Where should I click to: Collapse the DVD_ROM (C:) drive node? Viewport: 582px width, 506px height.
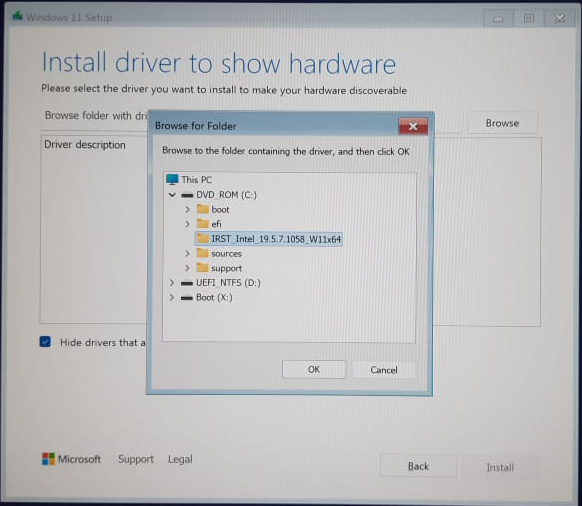(x=172, y=195)
